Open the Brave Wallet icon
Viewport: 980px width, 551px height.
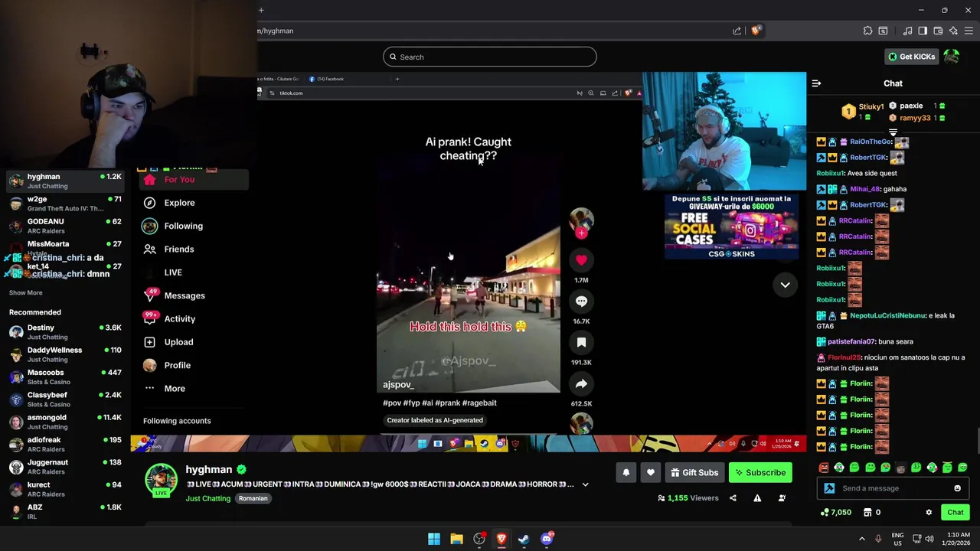pyautogui.click(x=938, y=31)
